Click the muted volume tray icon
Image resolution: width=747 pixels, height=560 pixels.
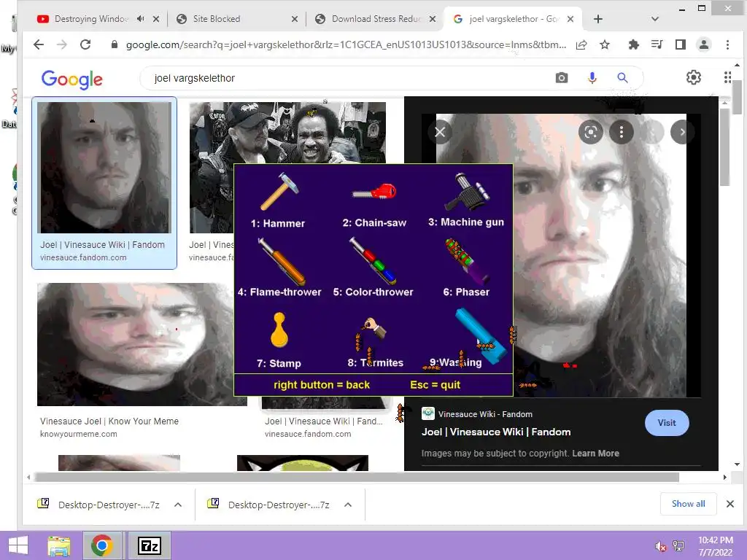coord(660,547)
